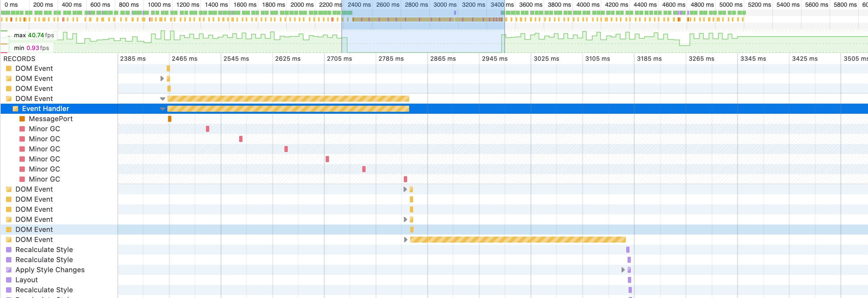This screenshot has height=298, width=868.
Task: Click the last Minor GC marker near 2785 ms
Action: click(x=405, y=179)
